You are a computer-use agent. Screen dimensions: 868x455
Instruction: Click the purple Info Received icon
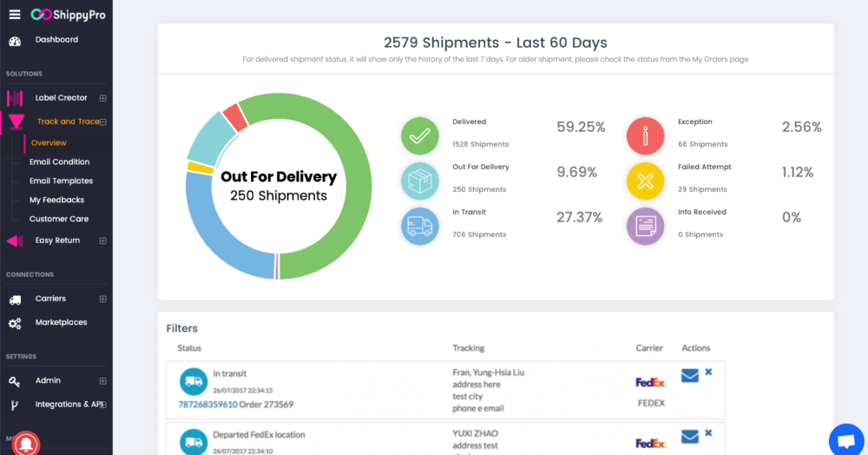tap(645, 226)
